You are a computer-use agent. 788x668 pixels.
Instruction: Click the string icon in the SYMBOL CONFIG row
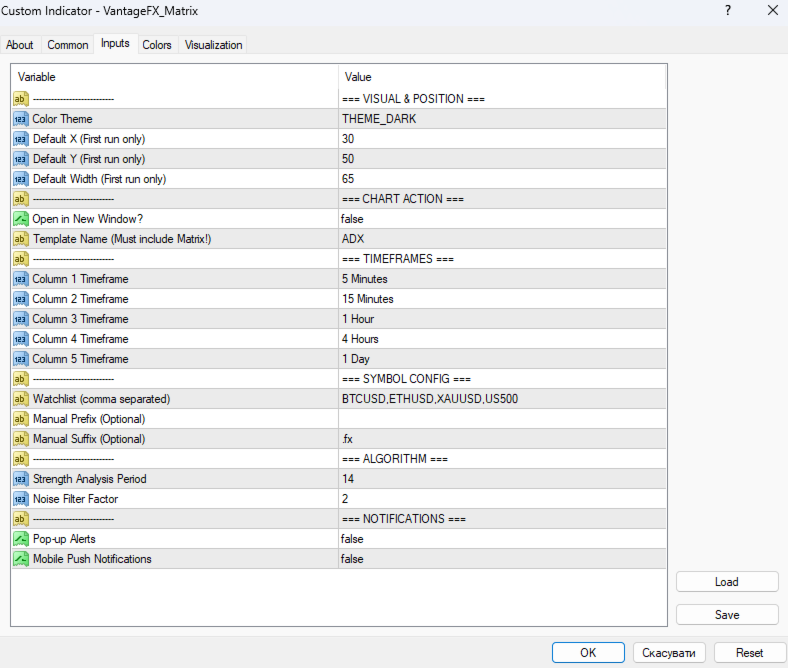pyautogui.click(x=21, y=379)
